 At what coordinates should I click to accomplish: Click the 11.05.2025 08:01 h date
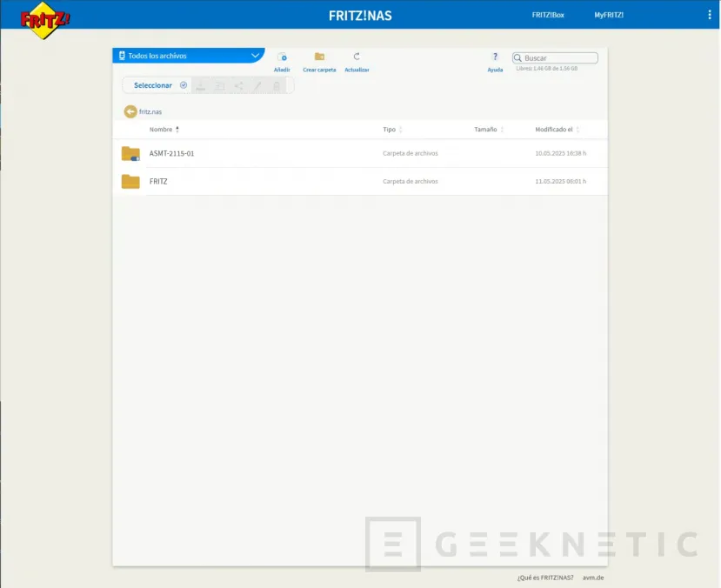point(560,181)
